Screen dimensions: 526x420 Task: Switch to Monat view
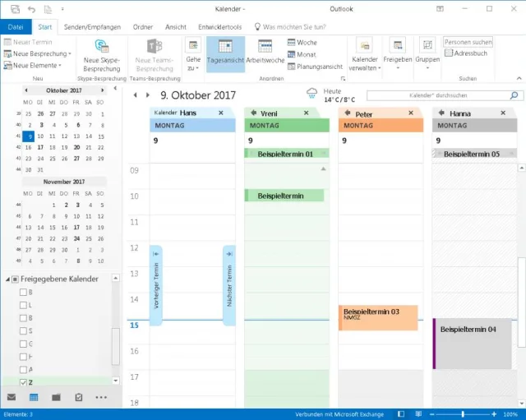(x=302, y=54)
